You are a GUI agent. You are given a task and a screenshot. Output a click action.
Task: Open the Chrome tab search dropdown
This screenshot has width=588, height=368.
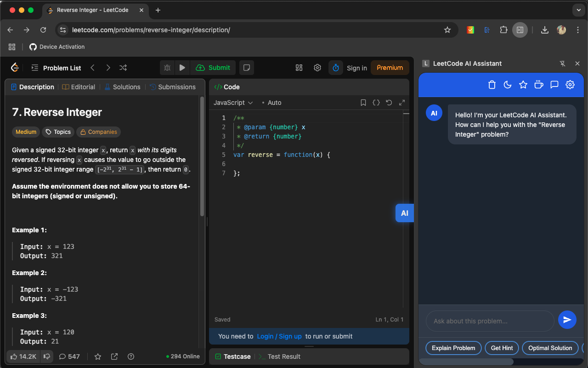click(578, 10)
